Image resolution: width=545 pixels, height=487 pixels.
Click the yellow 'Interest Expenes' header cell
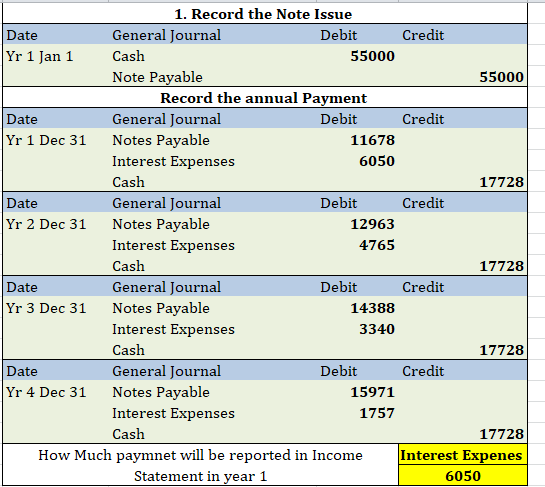[463, 455]
